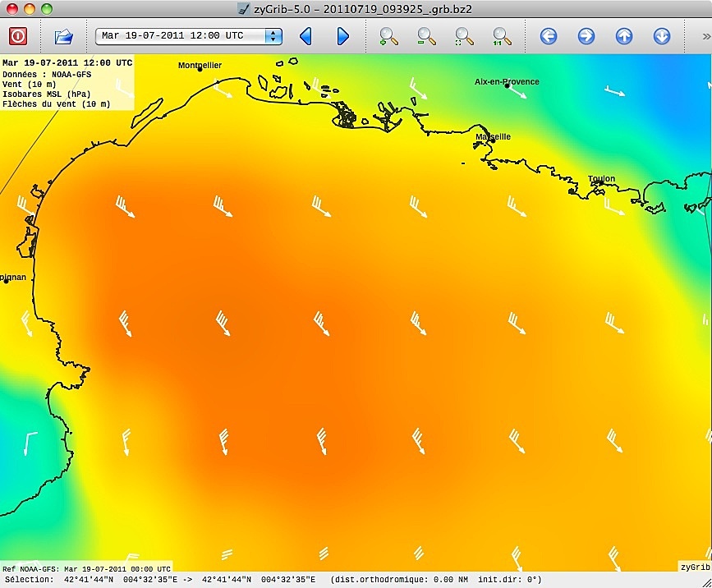Click 'Isobares MSL (hPa)' legend text

point(46,94)
